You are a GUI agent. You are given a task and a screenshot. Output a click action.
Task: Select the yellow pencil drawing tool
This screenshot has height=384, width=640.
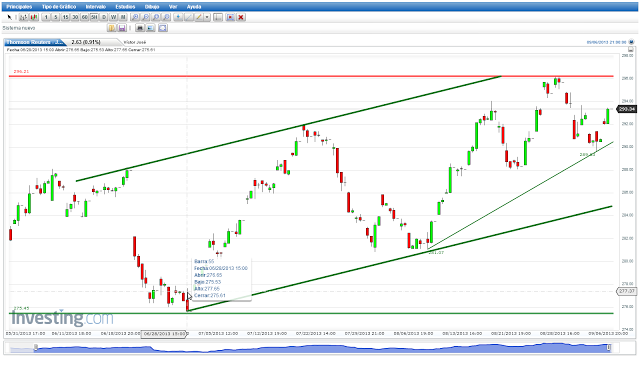[199, 17]
